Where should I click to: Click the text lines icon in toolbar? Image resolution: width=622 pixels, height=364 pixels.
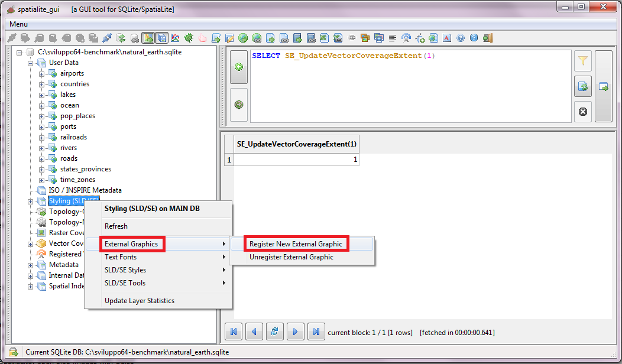click(x=393, y=38)
